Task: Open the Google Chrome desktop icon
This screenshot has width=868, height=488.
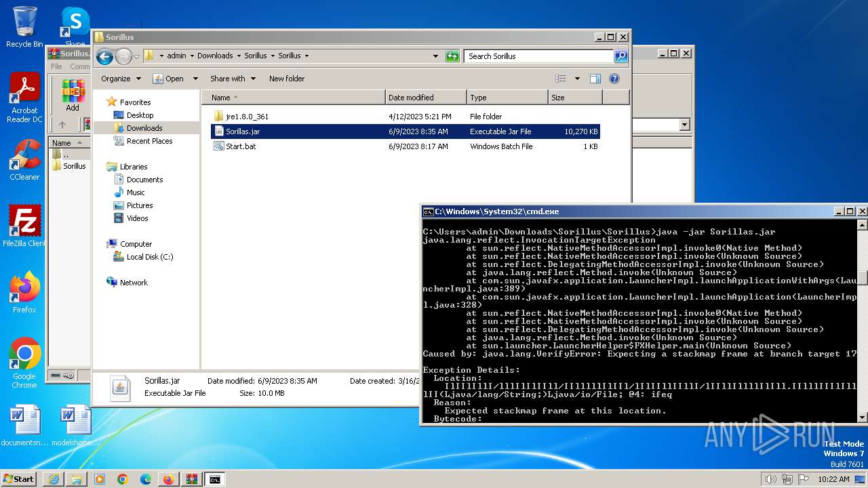Action: (x=24, y=363)
